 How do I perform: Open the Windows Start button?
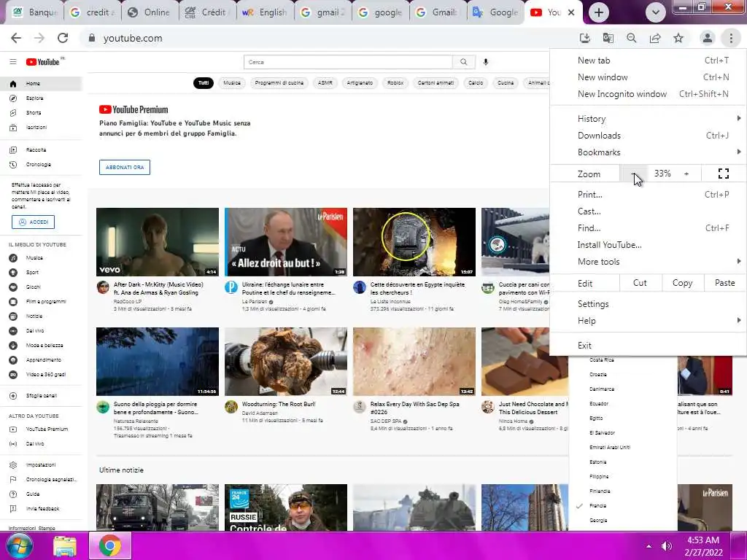(20, 545)
